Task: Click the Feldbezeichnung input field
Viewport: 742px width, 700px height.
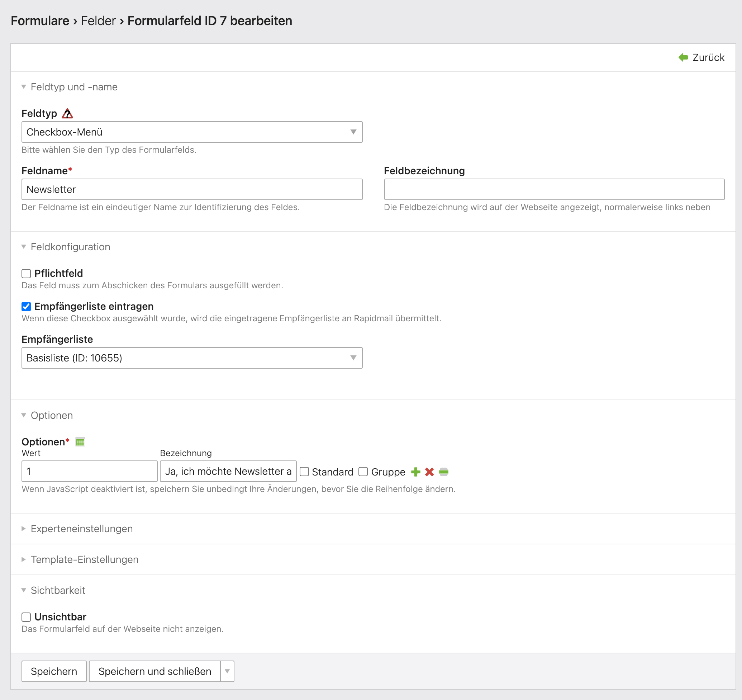Action: point(554,190)
